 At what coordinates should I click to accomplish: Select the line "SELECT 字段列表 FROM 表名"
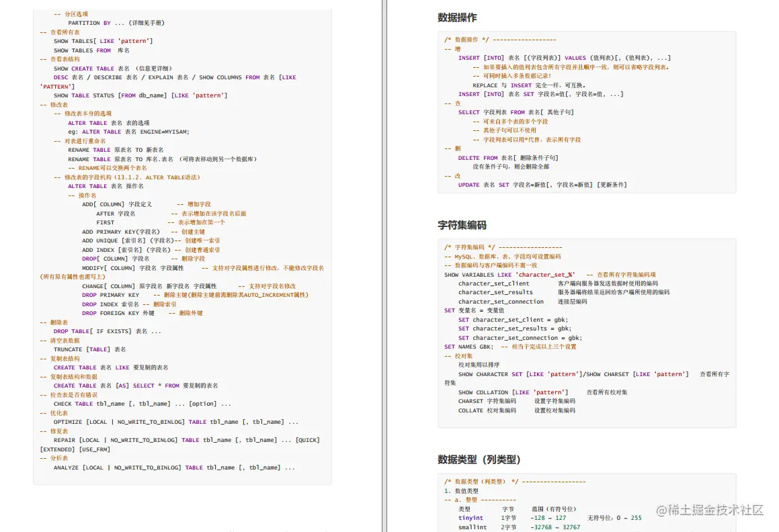point(516,112)
